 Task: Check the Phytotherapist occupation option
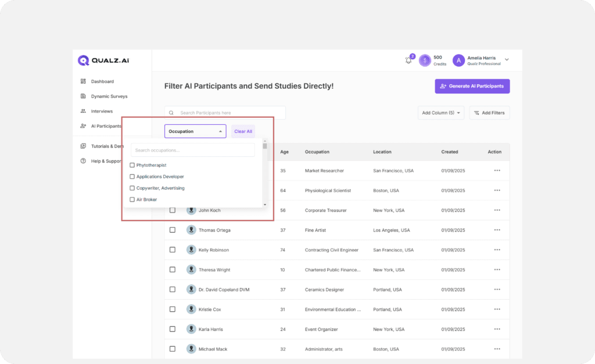tap(132, 165)
